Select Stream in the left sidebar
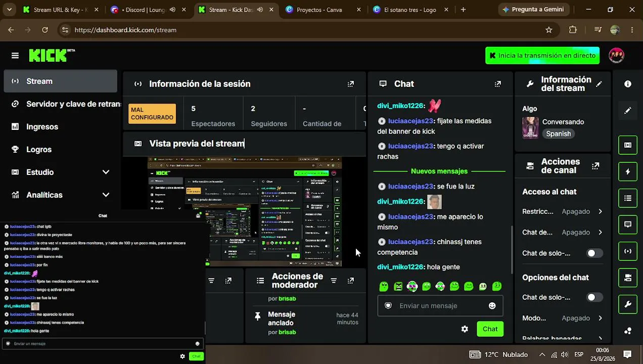 tap(61, 81)
